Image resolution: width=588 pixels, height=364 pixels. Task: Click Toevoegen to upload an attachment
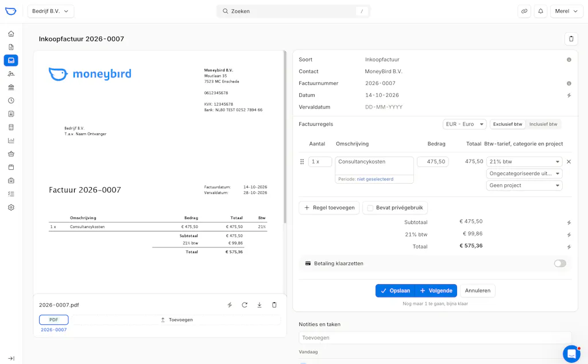[x=176, y=320]
